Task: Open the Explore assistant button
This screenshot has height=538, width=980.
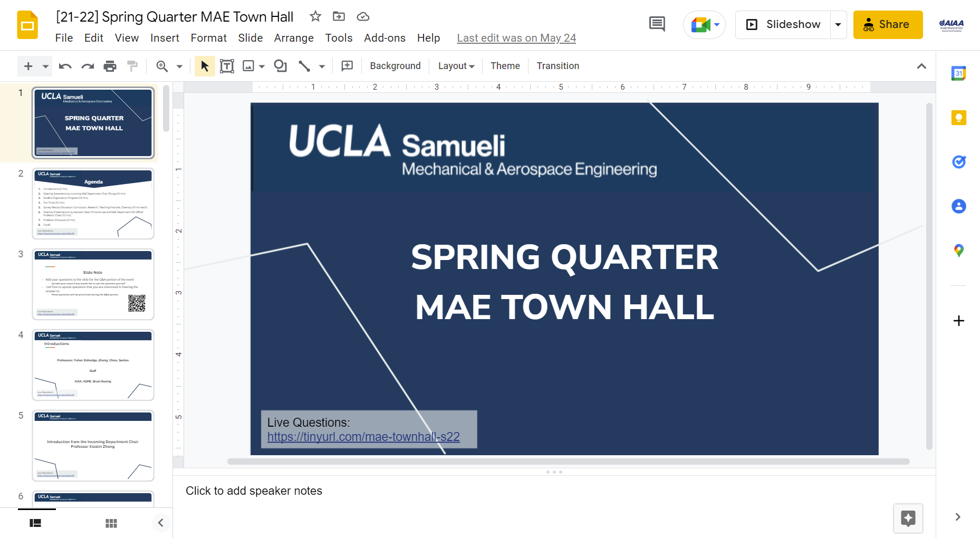Action: coord(908,518)
